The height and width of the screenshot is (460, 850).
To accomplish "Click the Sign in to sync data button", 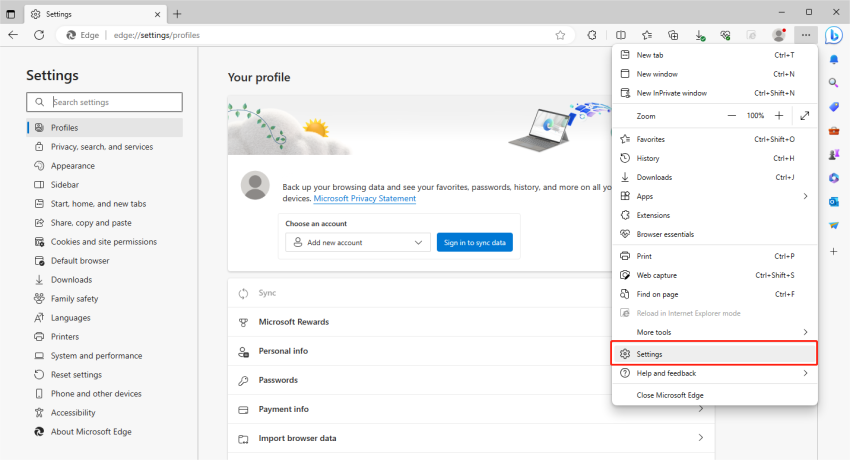I will (x=475, y=242).
